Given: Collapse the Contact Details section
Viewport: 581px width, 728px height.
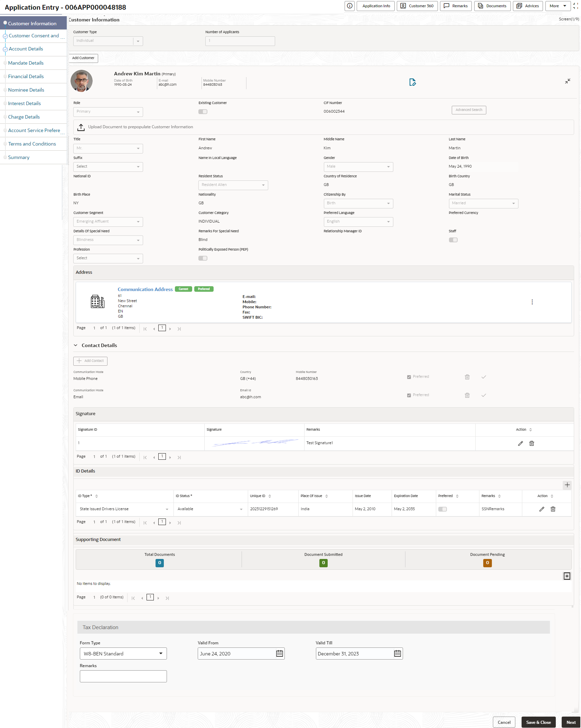Looking at the screenshot, I should pyautogui.click(x=76, y=345).
